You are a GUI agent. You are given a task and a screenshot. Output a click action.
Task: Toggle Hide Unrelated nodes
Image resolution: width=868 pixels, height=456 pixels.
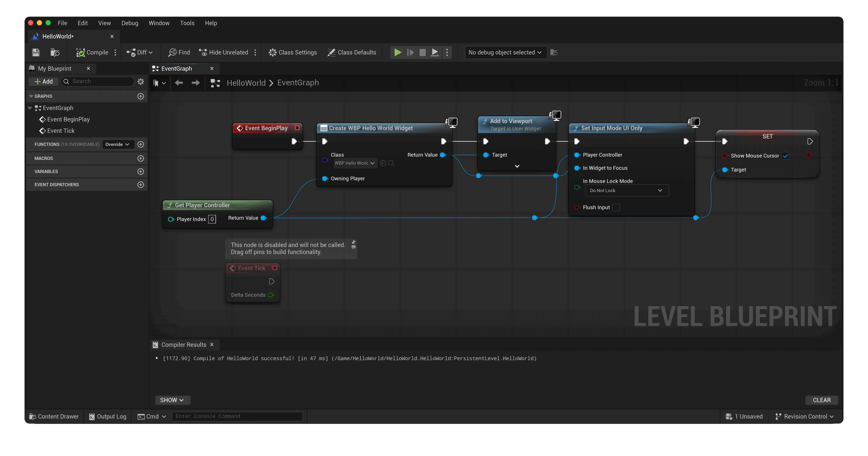click(x=223, y=52)
